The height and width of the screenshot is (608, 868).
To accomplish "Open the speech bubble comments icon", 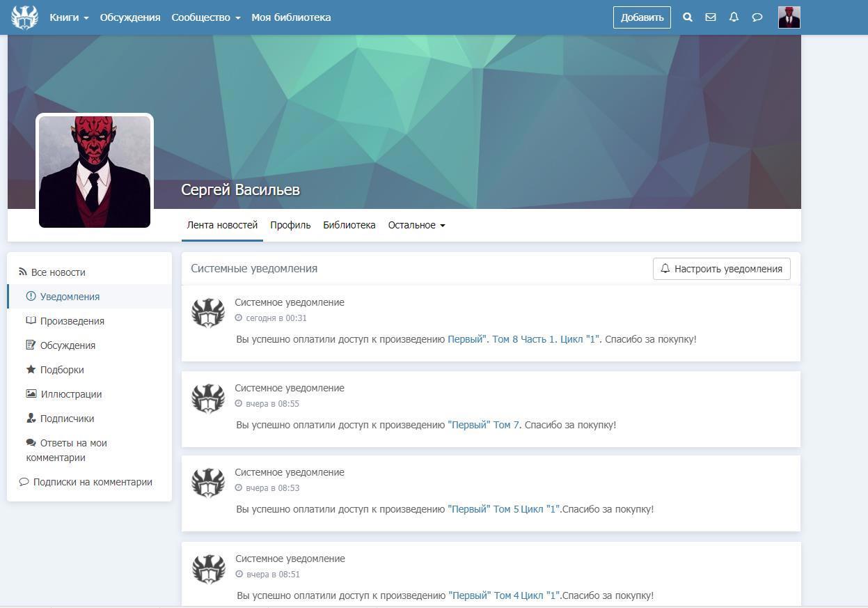I will pos(757,17).
